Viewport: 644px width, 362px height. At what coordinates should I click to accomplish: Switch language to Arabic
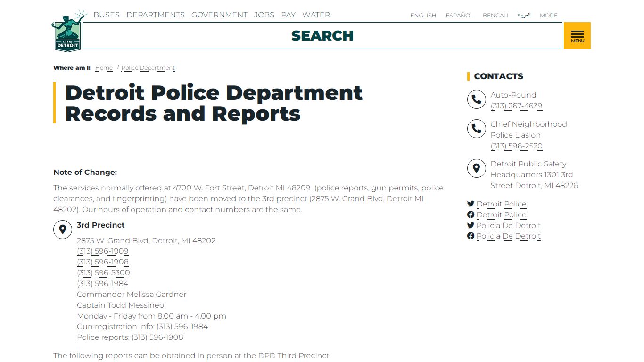click(x=524, y=16)
